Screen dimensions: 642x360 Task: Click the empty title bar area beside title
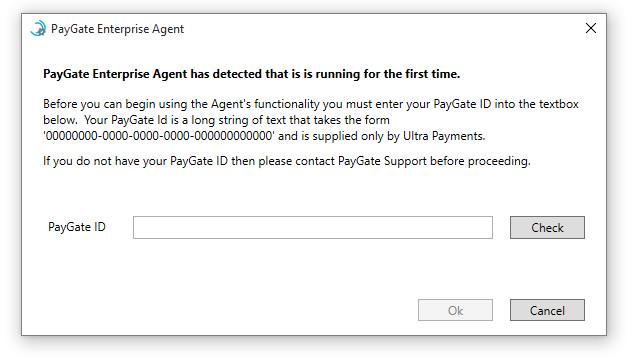383,29
